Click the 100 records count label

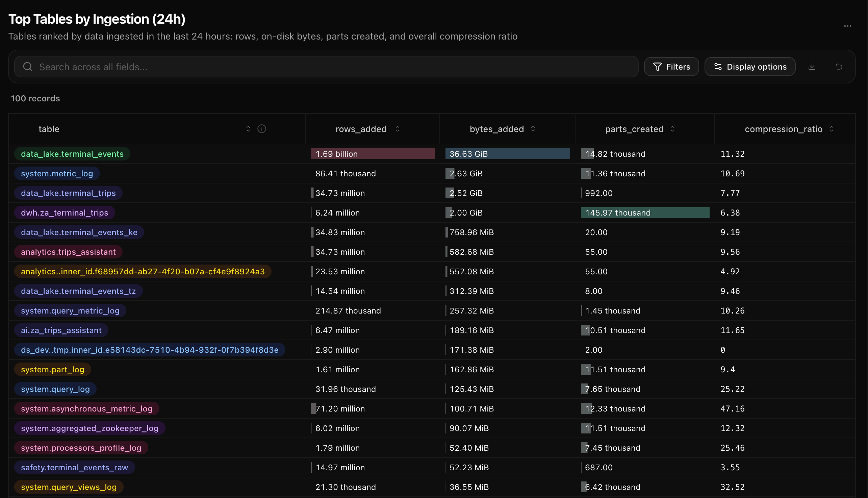click(35, 99)
